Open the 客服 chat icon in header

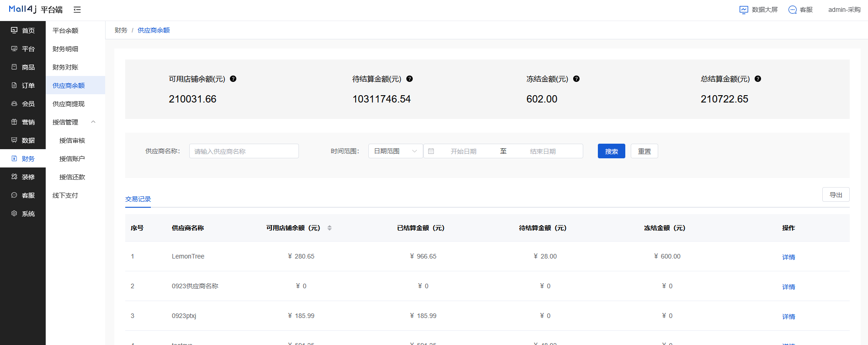(x=793, y=10)
